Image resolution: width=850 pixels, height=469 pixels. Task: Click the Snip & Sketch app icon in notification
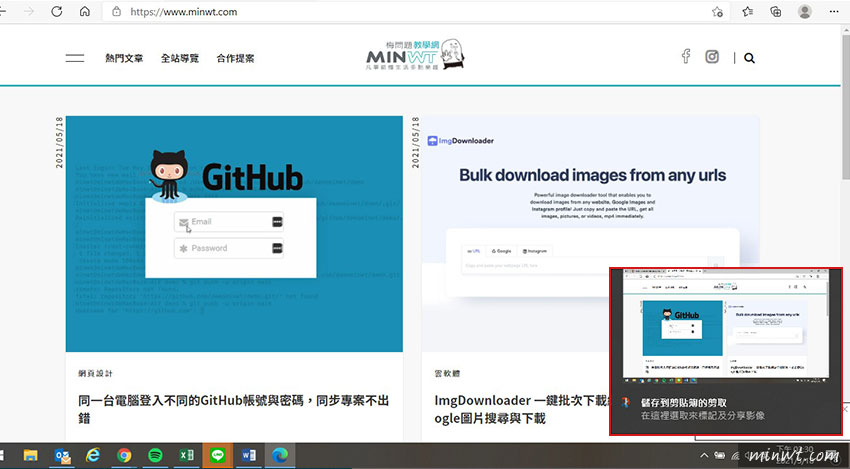click(x=626, y=402)
